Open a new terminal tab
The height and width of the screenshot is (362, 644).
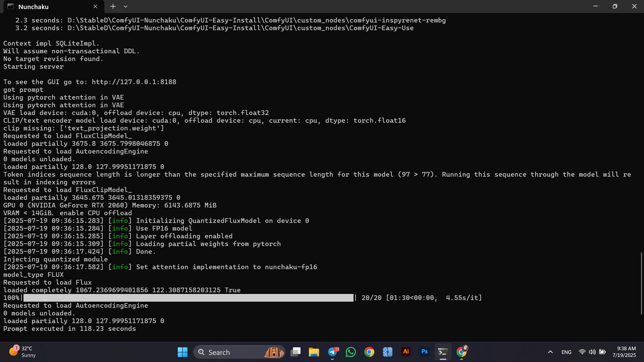coord(113,6)
